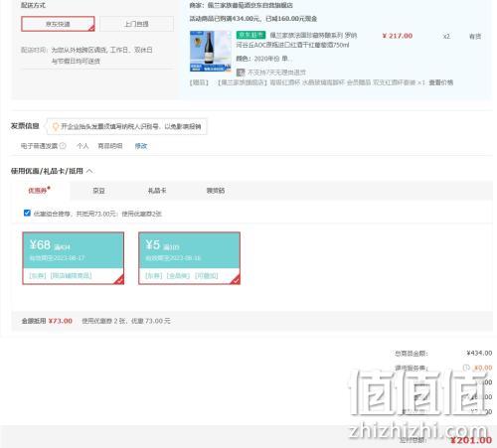Deselect the ¥68 coupon card
The image size is (497, 448).
(x=74, y=258)
